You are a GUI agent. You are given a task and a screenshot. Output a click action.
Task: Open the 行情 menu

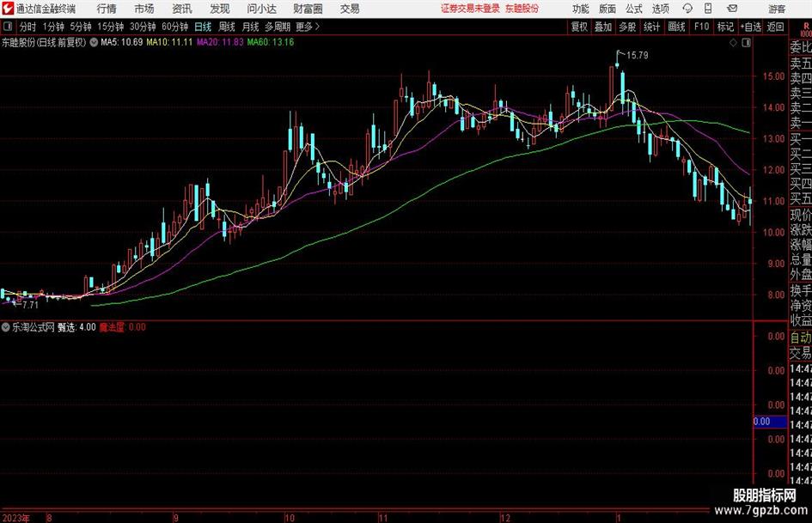[107, 9]
